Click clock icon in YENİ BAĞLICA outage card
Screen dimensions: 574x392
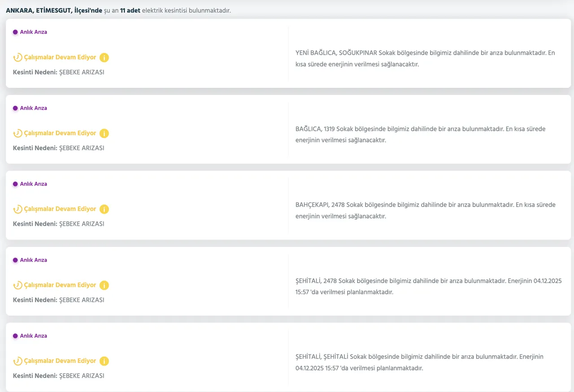tap(17, 57)
